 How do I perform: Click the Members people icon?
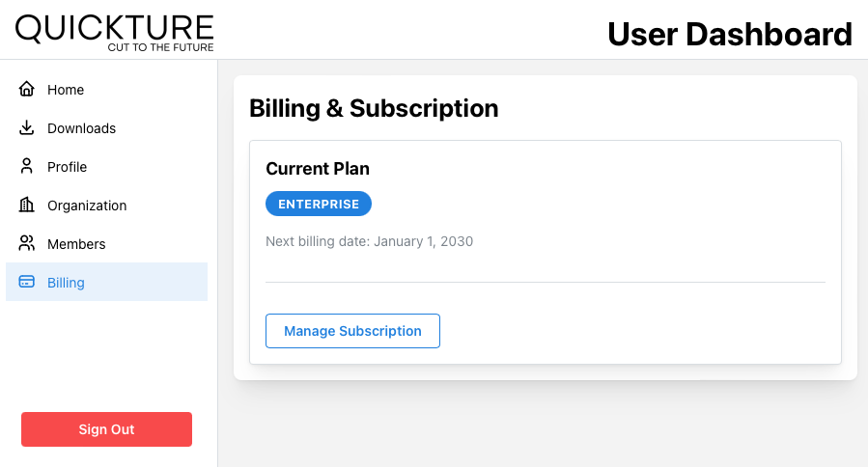click(x=27, y=243)
